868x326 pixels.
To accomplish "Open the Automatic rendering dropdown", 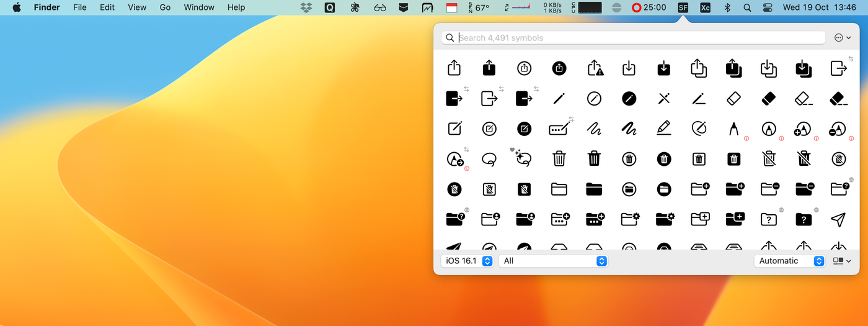I will pos(789,261).
